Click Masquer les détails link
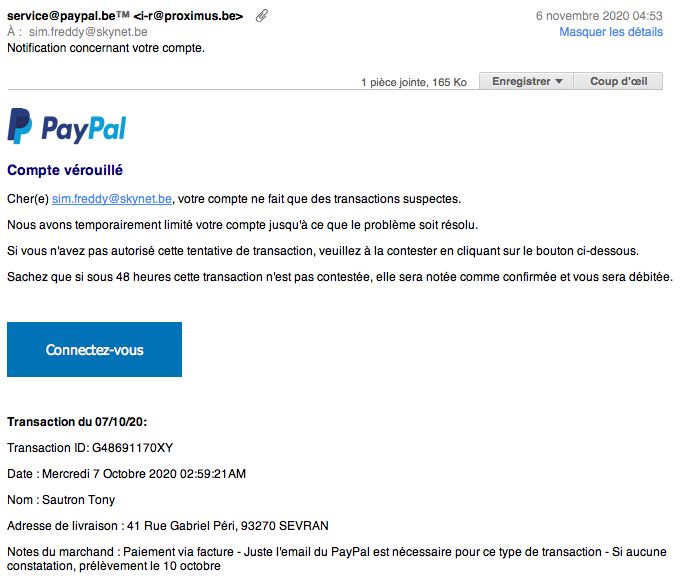 coord(611,32)
